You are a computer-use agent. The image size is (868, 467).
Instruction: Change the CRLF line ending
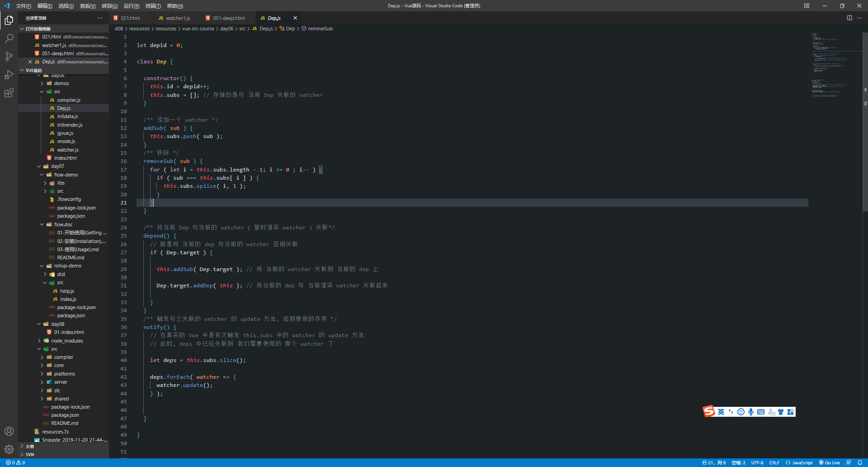pos(774,462)
